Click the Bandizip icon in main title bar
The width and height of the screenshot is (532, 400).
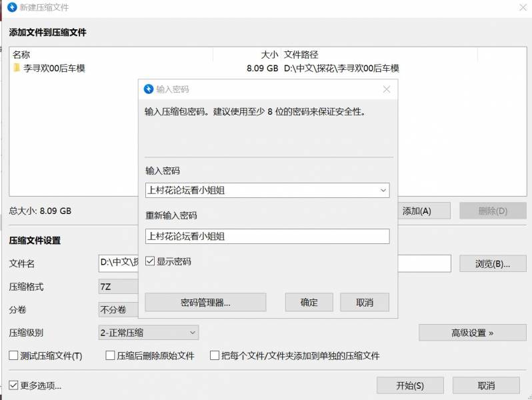tap(11, 7)
